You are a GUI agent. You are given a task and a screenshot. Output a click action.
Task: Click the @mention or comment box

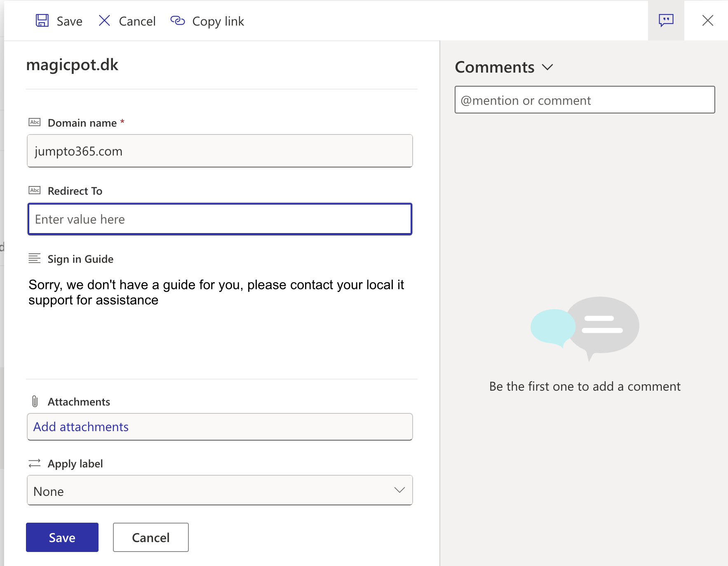coord(584,100)
